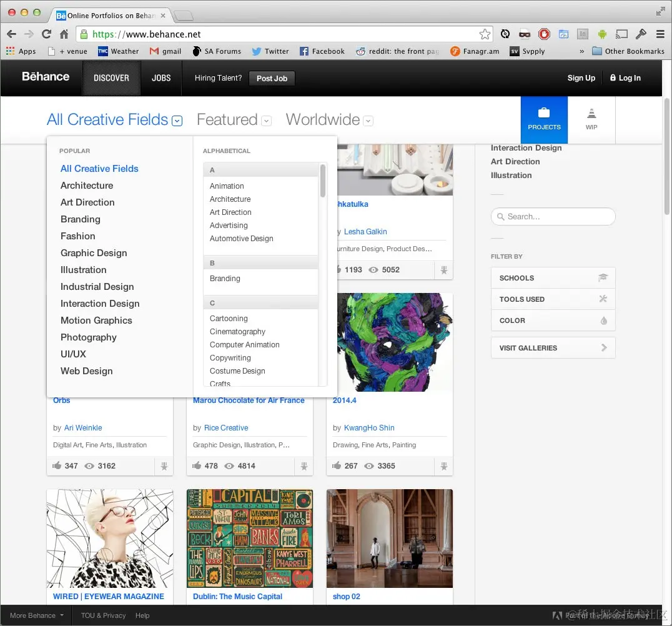The height and width of the screenshot is (626, 672).
Task: Open the Dublin Music Capital poster thumbnail
Action: pos(250,539)
